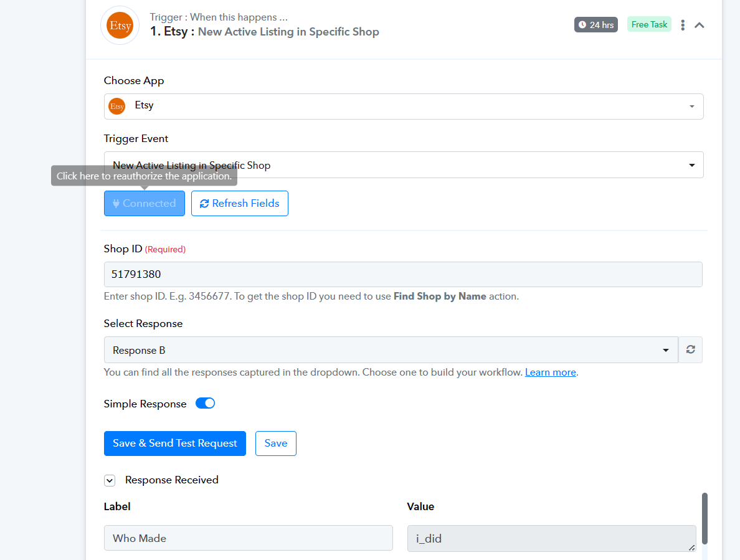Screen dimensions: 740x560
Task: Click the Free Task badge
Action: click(649, 25)
